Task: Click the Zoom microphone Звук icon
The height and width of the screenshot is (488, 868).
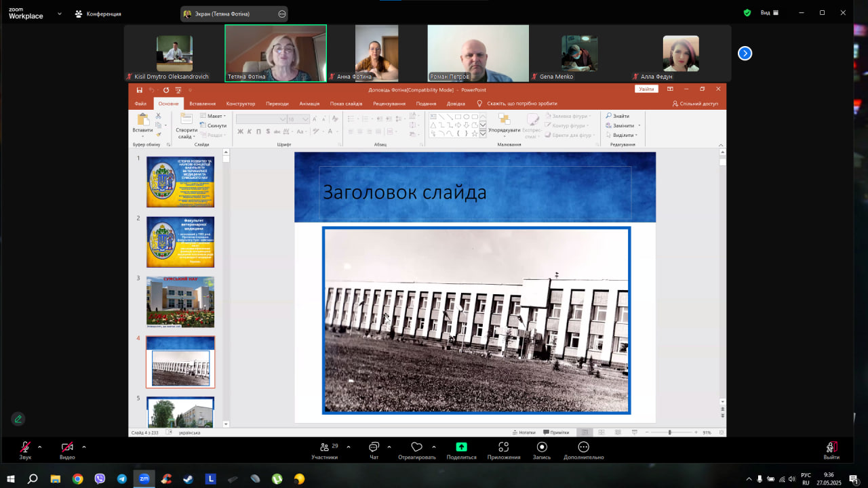Action: tap(25, 447)
